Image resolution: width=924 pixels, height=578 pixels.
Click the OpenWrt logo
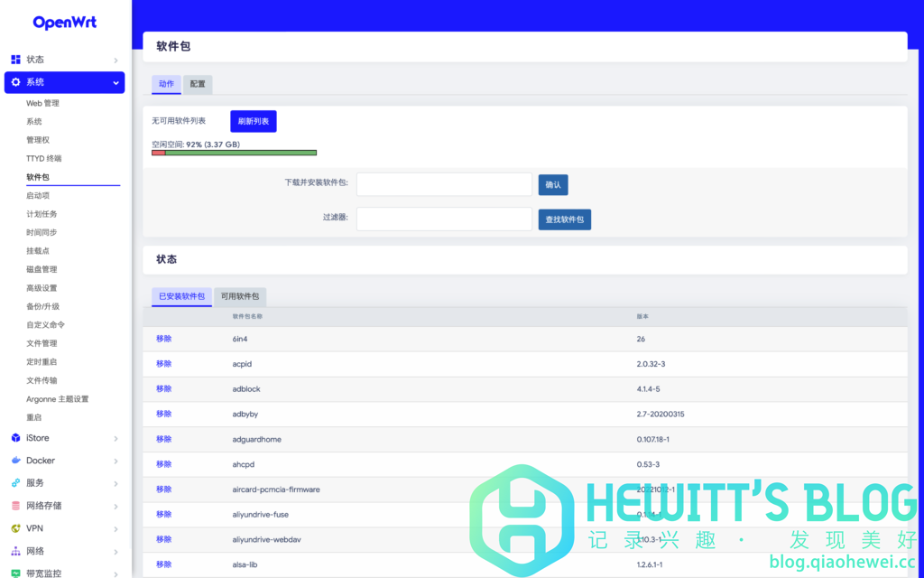(63, 21)
